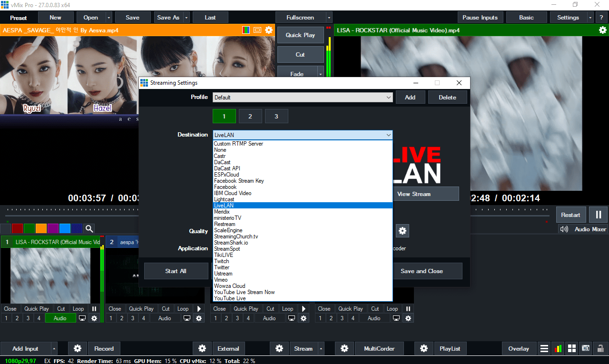Expand the Fade transition dropdown arrow

320,74
